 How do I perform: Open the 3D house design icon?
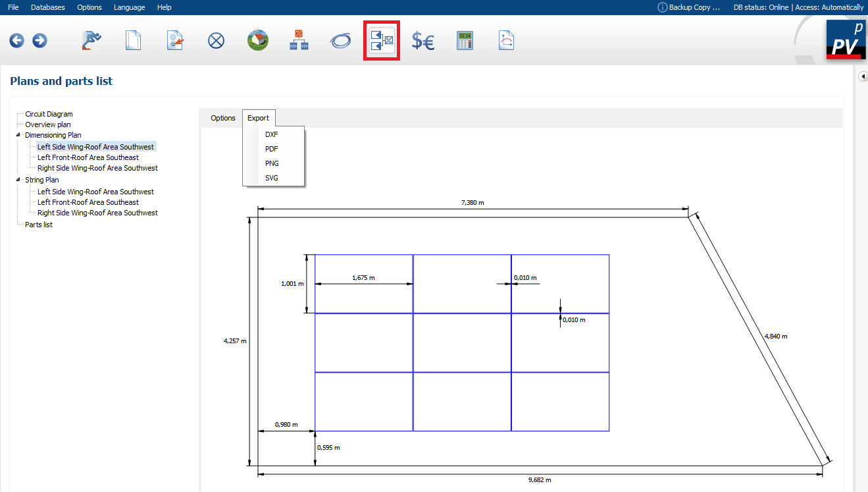click(x=258, y=41)
